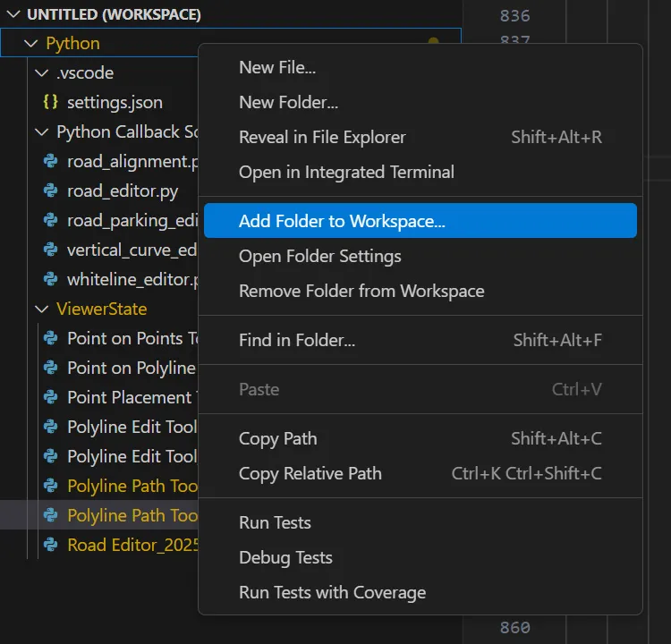671x644 pixels.
Task: Select Reveal in File Explorer
Action: click(x=420, y=138)
